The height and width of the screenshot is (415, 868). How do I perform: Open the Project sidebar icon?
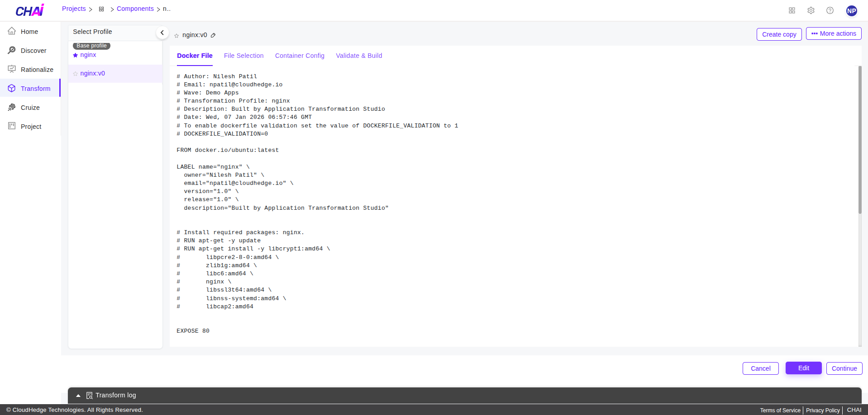tap(12, 126)
